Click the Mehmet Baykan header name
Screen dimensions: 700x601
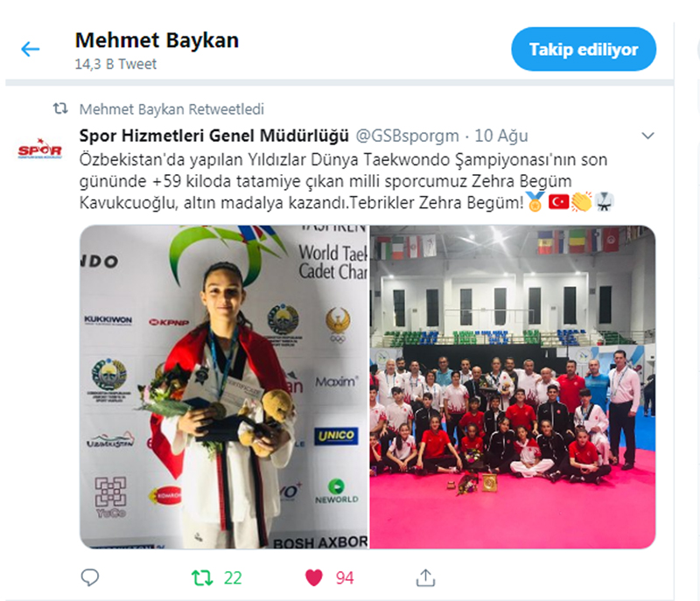157,40
